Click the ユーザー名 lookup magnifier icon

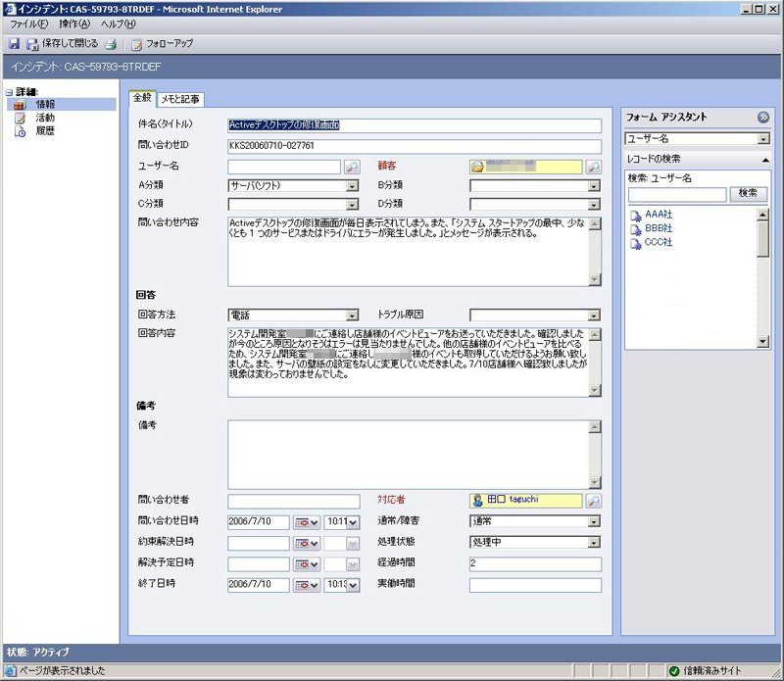[352, 167]
